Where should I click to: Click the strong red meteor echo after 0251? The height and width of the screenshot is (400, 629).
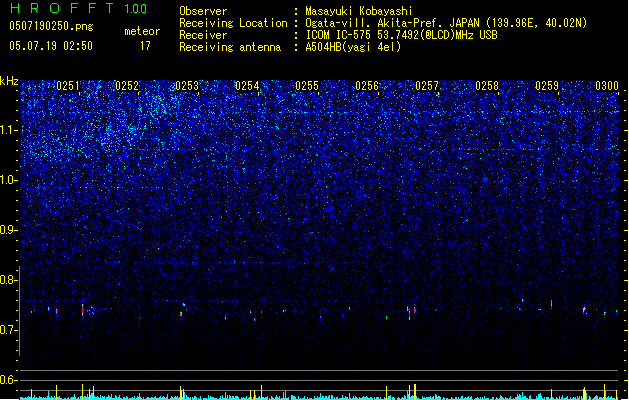[x=83, y=309]
